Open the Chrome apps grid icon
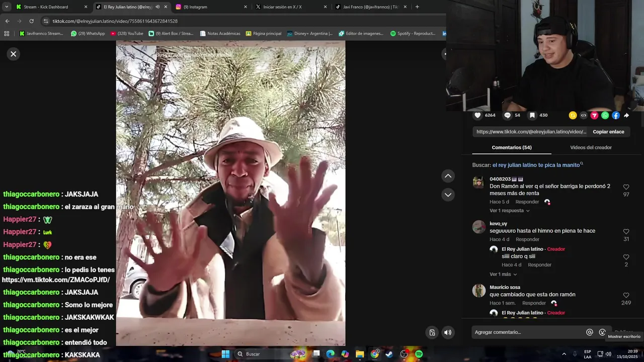The image size is (644, 362). (7, 34)
